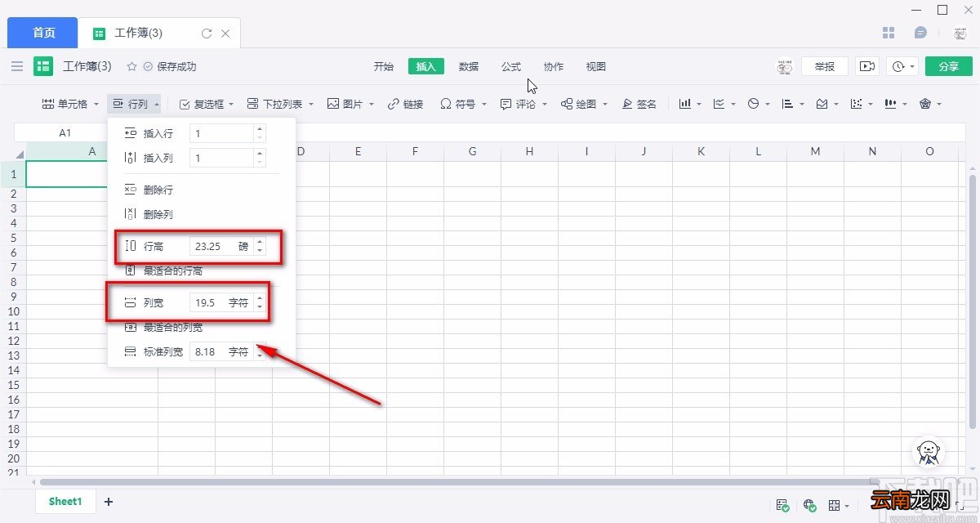Image resolution: width=980 pixels, height=523 pixels.
Task: Switch to the 开始 tab
Action: (x=384, y=66)
